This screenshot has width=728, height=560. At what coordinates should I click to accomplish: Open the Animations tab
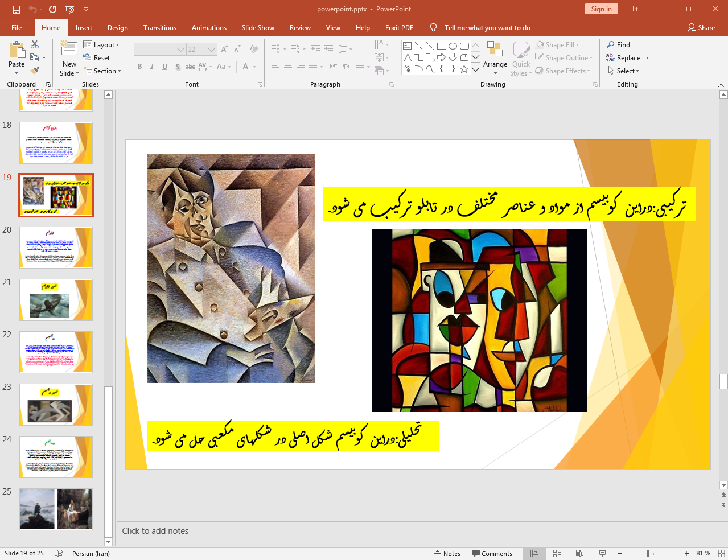tap(209, 28)
